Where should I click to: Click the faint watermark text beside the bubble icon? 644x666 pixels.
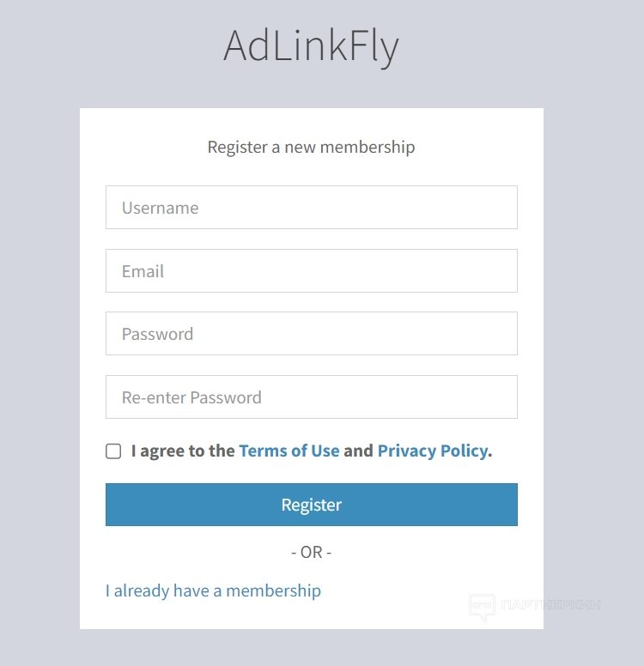coord(549,605)
